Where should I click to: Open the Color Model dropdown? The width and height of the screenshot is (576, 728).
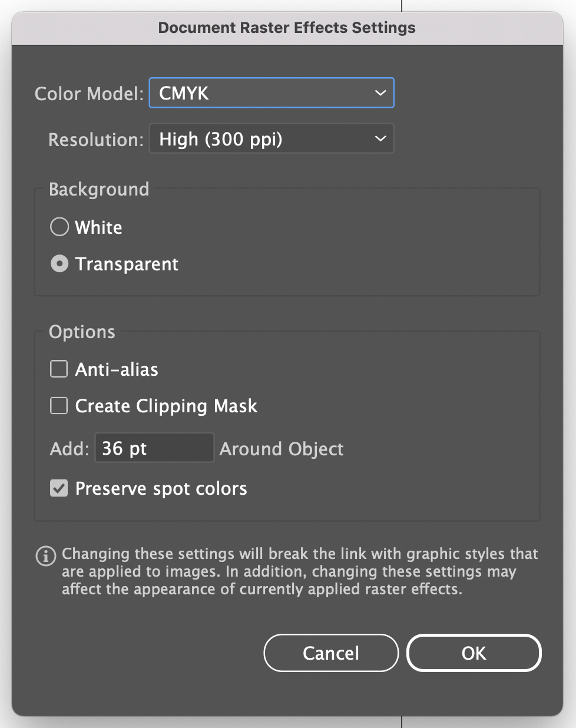[x=271, y=92]
